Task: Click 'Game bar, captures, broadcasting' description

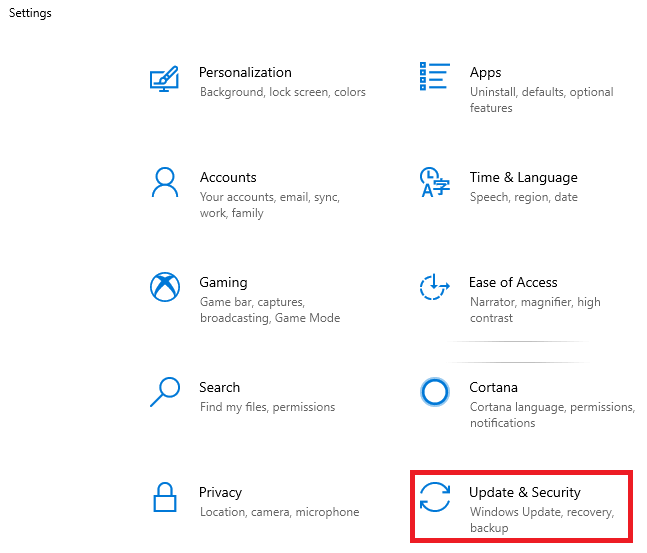Action: click(270, 310)
